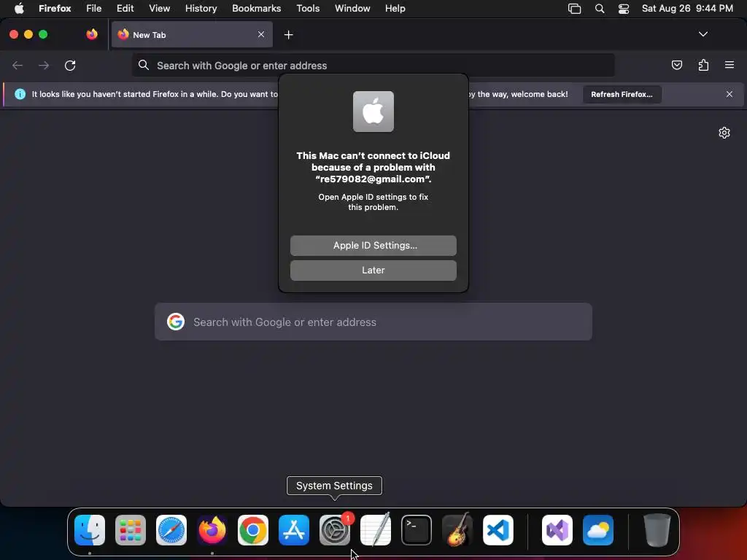747x560 pixels.
Task: Launch Google Chrome from the Dock
Action: (x=253, y=530)
